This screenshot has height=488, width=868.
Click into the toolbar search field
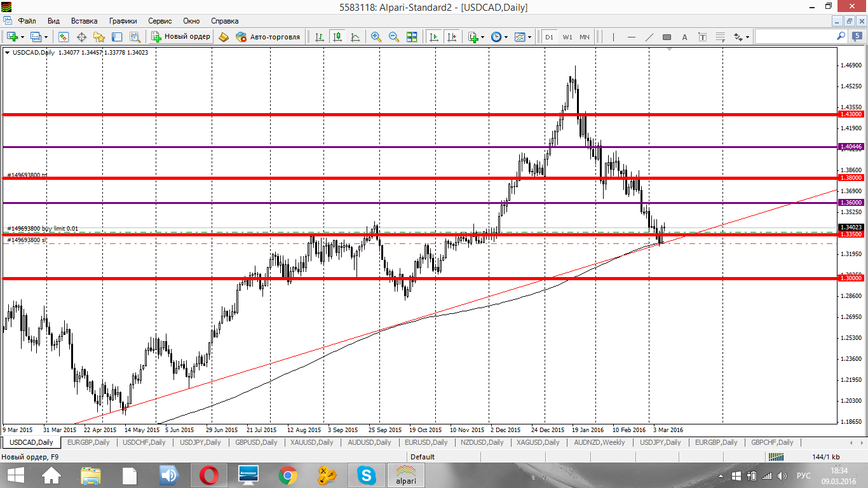pyautogui.click(x=795, y=37)
